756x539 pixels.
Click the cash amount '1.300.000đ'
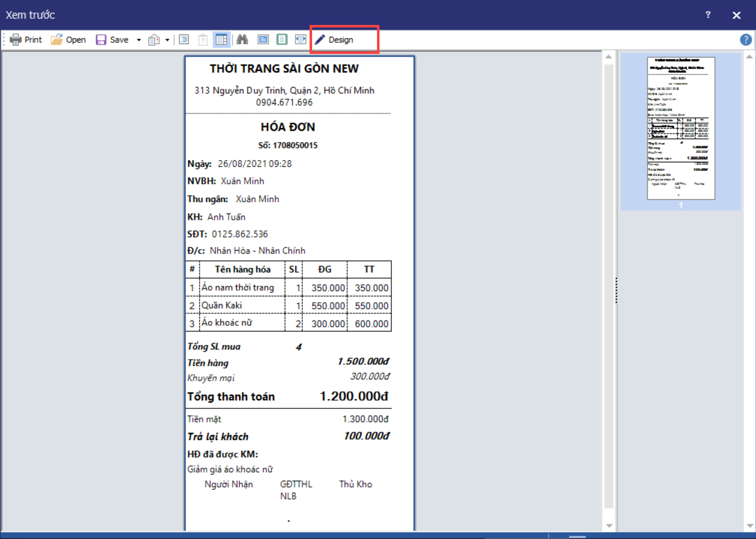(x=366, y=419)
